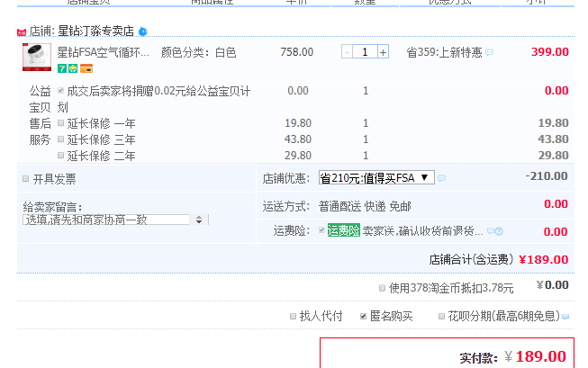Check 延长保修 二年 warranty option
Image resolution: width=588 pixels, height=368 pixels.
click(60, 155)
